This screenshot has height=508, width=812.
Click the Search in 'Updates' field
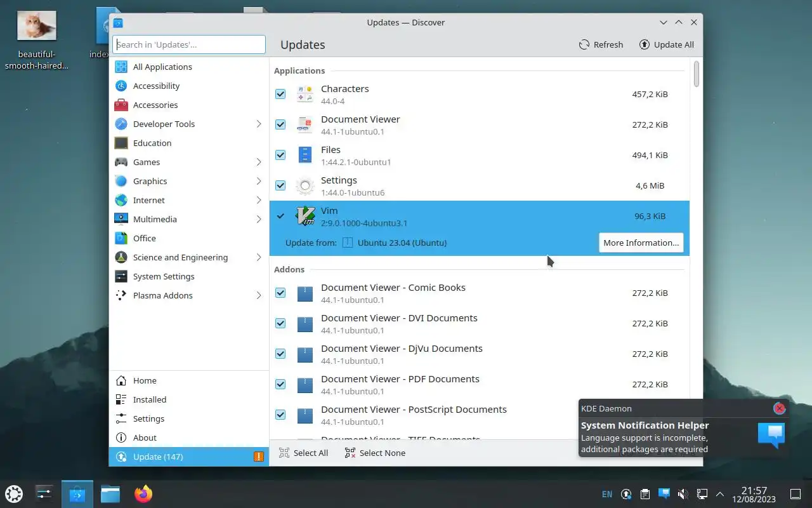189,44
